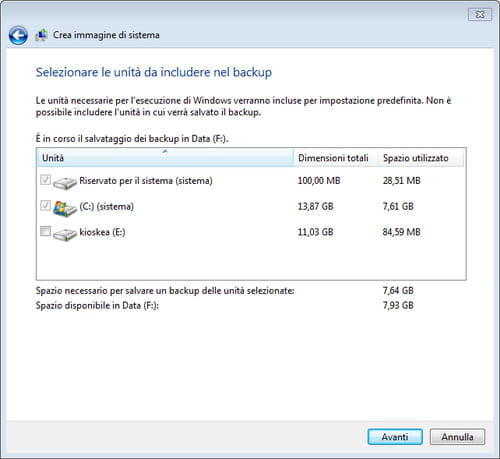Click the Avanti button
Viewport: 500px width, 459px height.
point(395,437)
